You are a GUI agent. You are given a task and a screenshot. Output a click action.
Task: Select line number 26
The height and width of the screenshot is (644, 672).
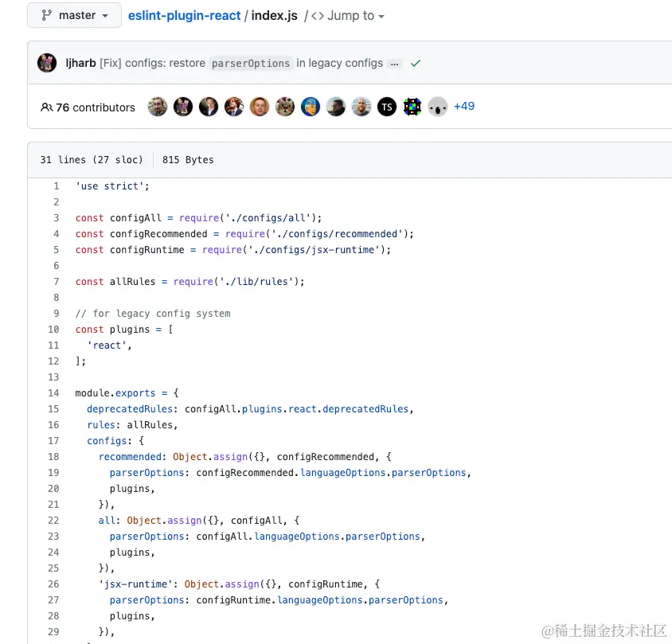click(53, 584)
